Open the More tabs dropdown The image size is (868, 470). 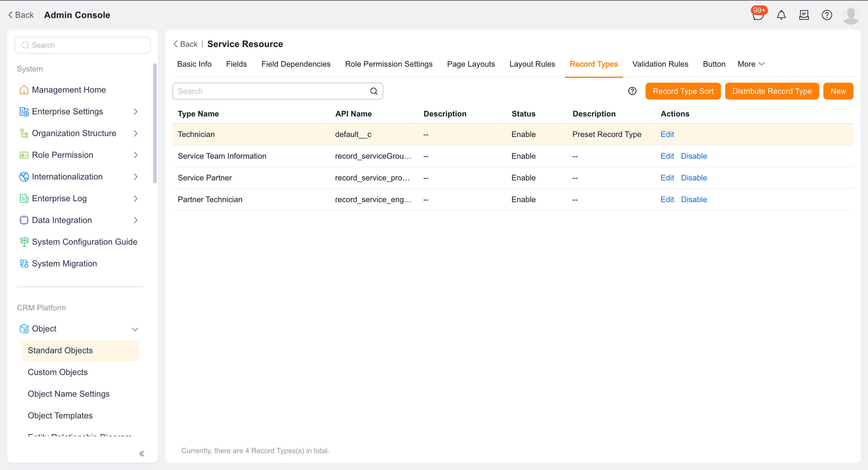751,64
